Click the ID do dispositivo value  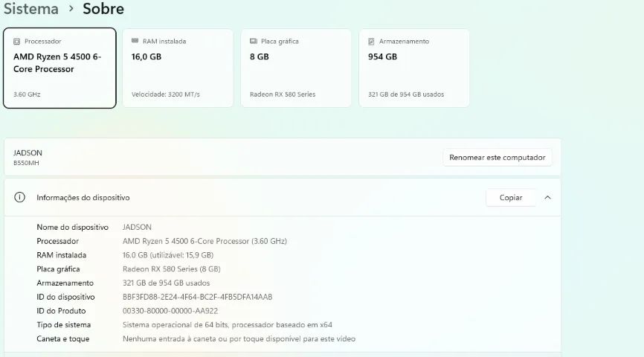click(198, 297)
